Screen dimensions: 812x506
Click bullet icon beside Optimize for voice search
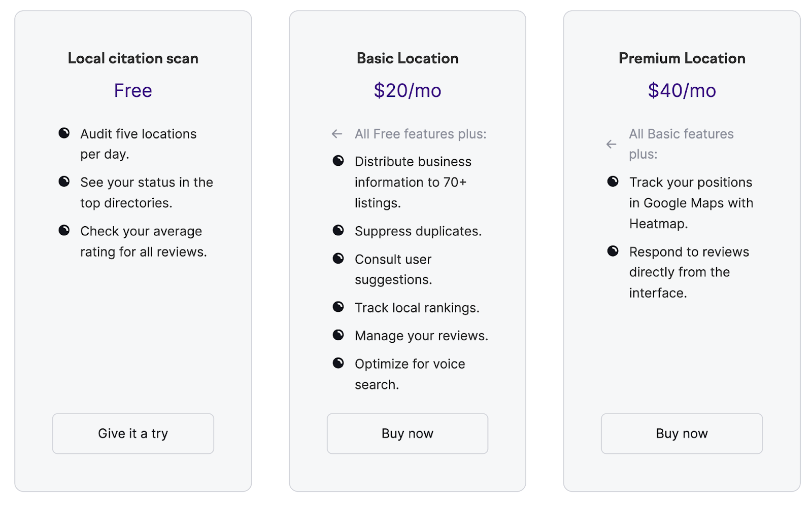coord(338,363)
